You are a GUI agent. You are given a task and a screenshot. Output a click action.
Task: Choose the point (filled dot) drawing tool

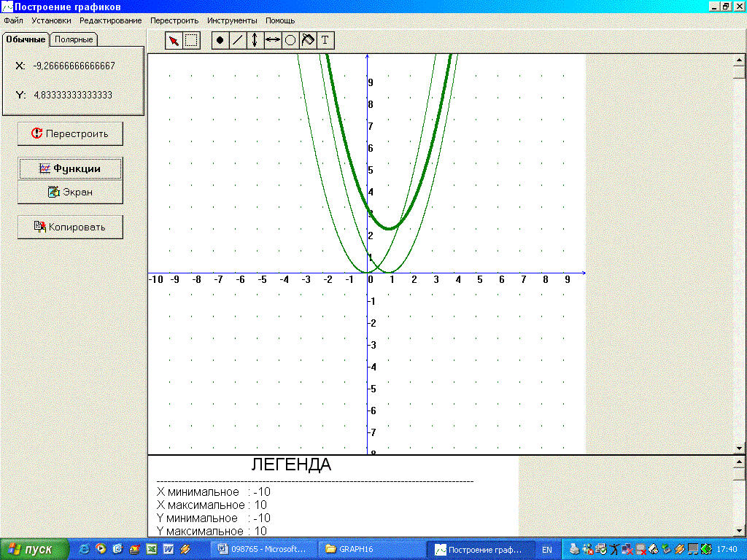220,41
